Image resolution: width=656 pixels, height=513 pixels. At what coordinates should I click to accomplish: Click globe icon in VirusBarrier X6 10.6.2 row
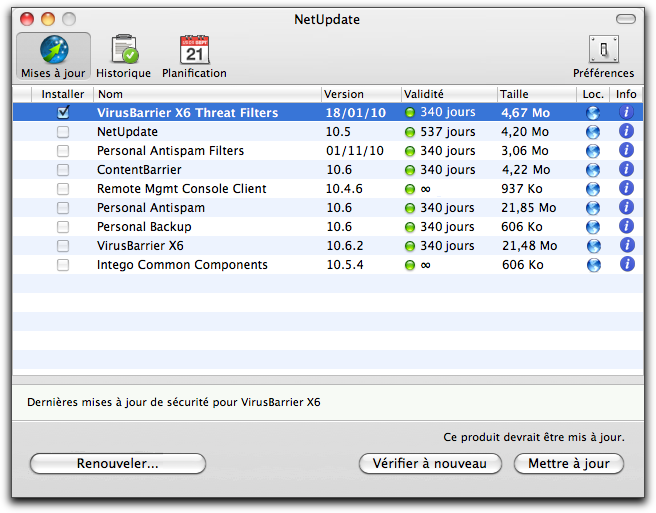(x=594, y=246)
